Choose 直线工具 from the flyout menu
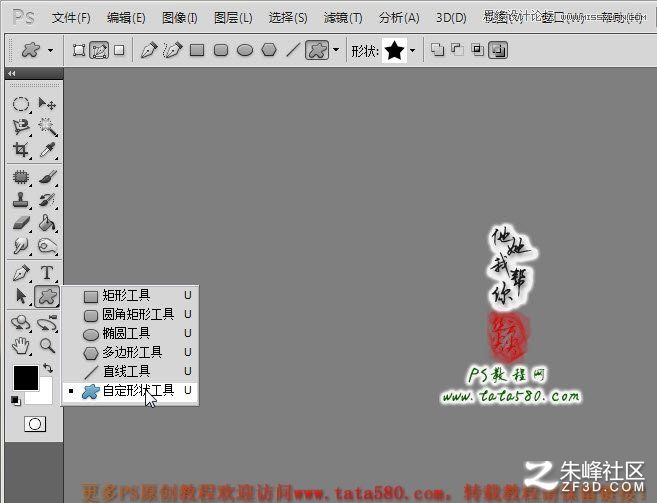657x503 pixels. [x=130, y=371]
